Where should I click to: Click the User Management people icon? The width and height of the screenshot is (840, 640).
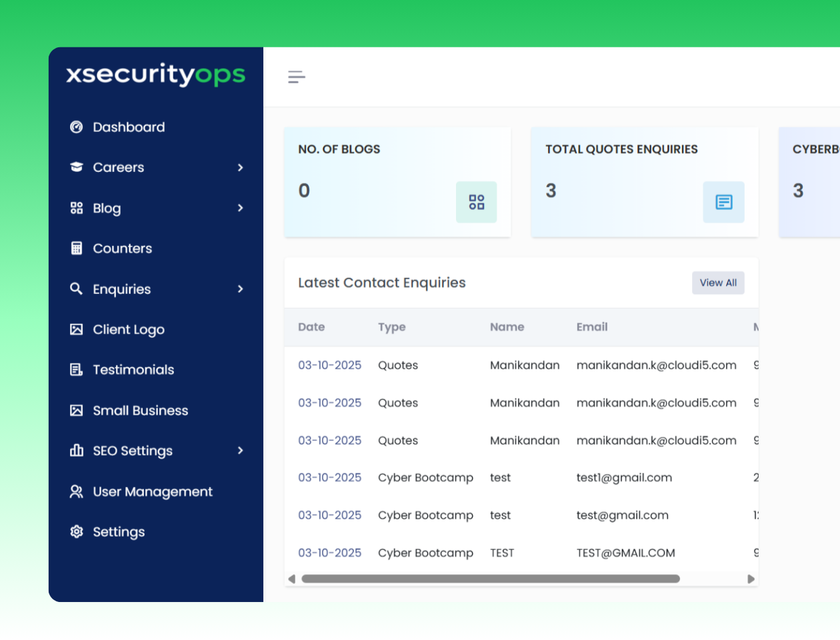pyautogui.click(x=77, y=491)
